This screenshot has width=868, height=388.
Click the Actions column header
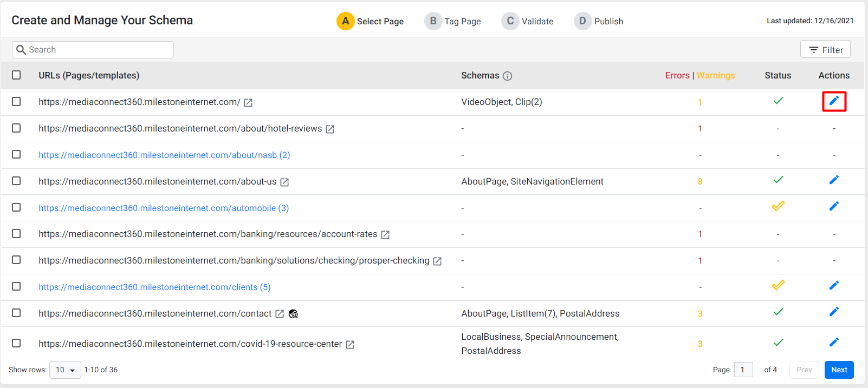coord(834,75)
